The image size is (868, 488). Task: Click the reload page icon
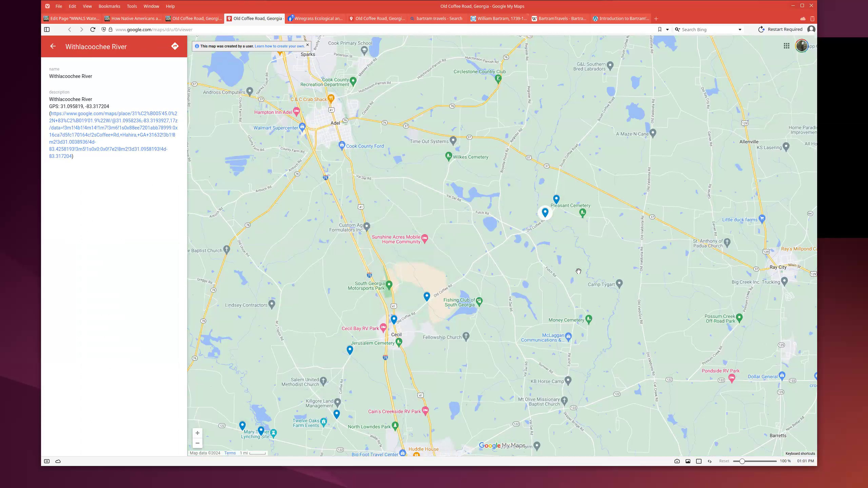93,29
